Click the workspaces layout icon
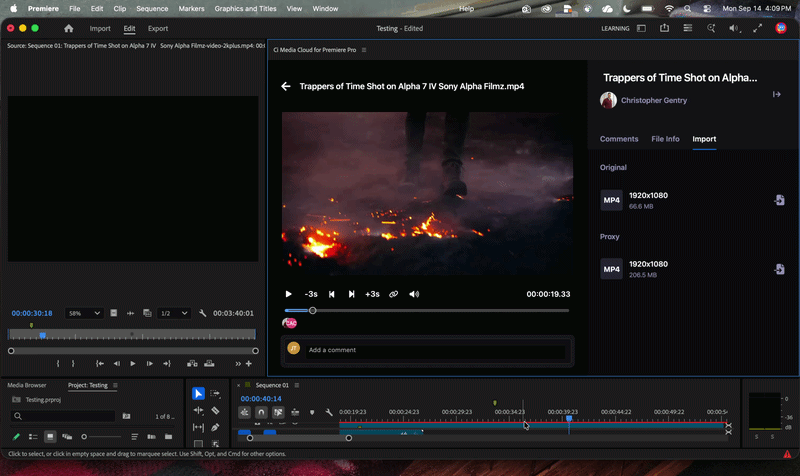Screen dimensions: 800x476 click(641, 29)
